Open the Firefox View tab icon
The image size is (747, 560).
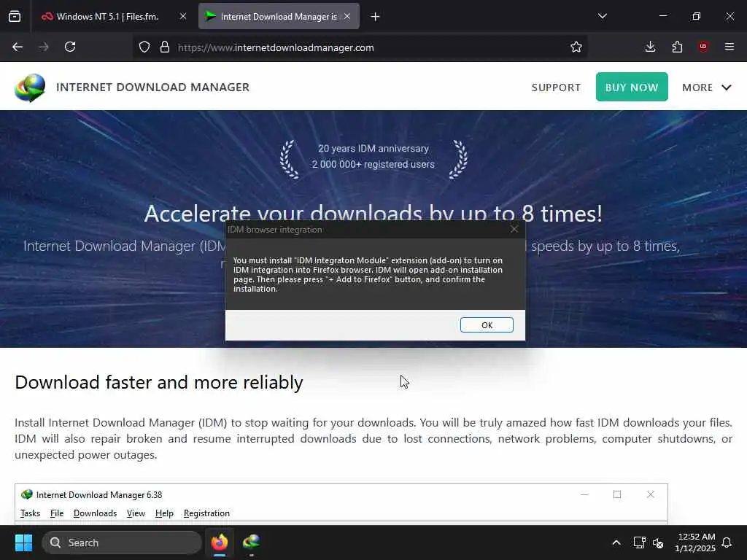(15, 16)
